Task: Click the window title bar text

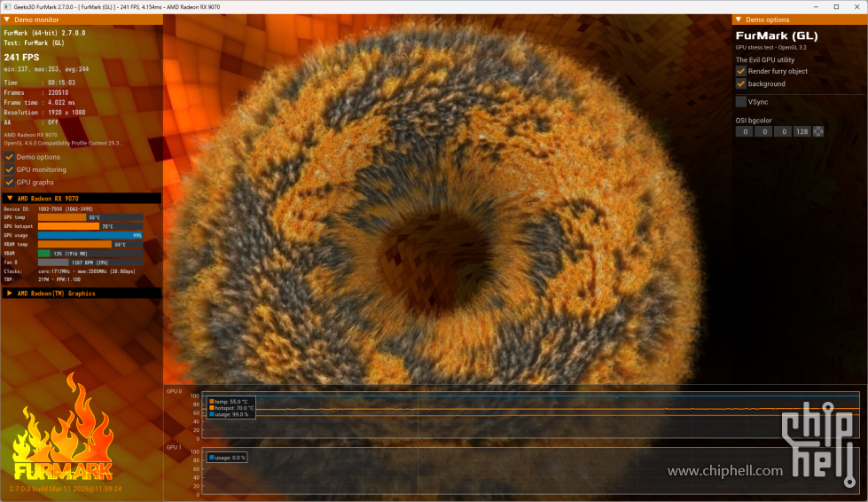Action: pos(117,6)
